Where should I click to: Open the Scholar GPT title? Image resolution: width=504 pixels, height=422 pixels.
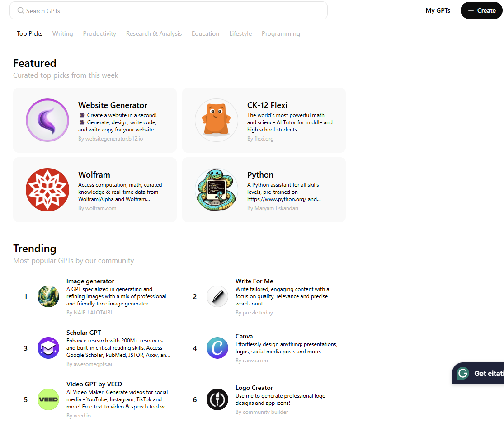pyautogui.click(x=84, y=333)
